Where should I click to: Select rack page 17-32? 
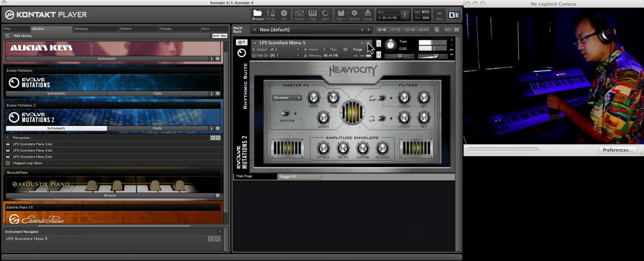pos(396,30)
